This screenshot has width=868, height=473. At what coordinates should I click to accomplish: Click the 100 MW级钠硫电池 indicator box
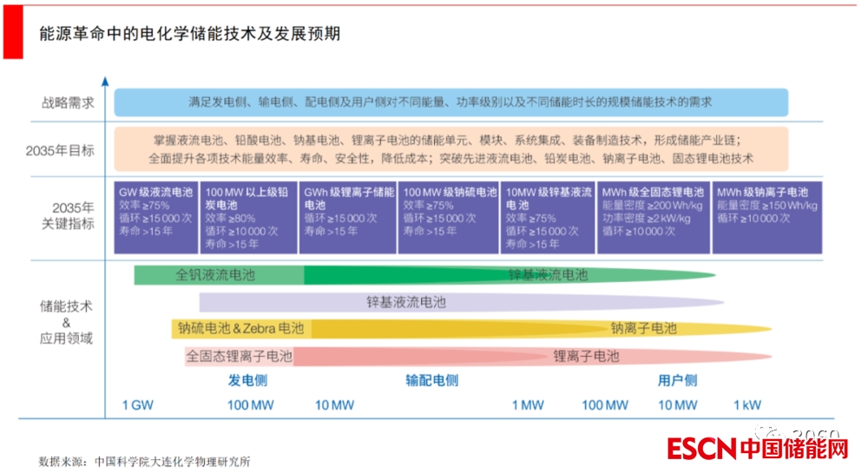point(449,217)
